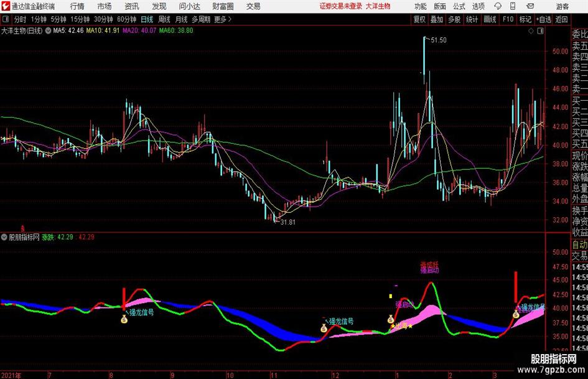Image resolution: width=588 pixels, height=379 pixels.
Task: Click the MA60: 38.80 value
Action: pyautogui.click(x=176, y=30)
